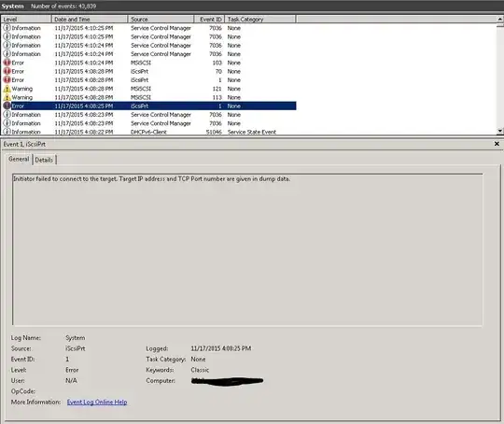Click the 'Event 1, iScsiPrt' pane title

tap(24, 144)
